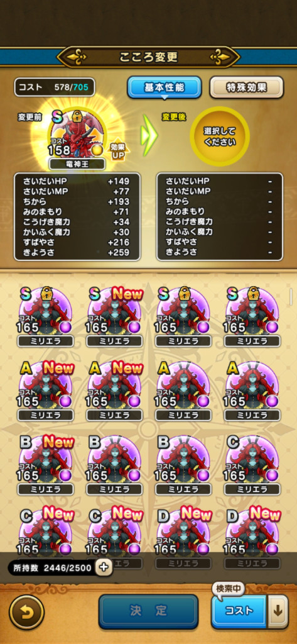Select the 竜神王 dragon heart icon
Image resolution: width=297 pixels, height=644 pixels.
(77, 135)
